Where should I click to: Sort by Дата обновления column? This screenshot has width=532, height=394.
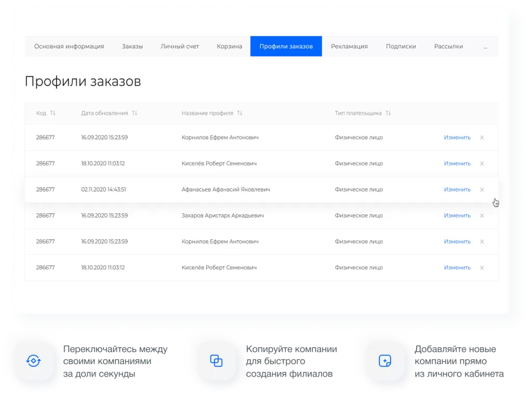(x=135, y=113)
